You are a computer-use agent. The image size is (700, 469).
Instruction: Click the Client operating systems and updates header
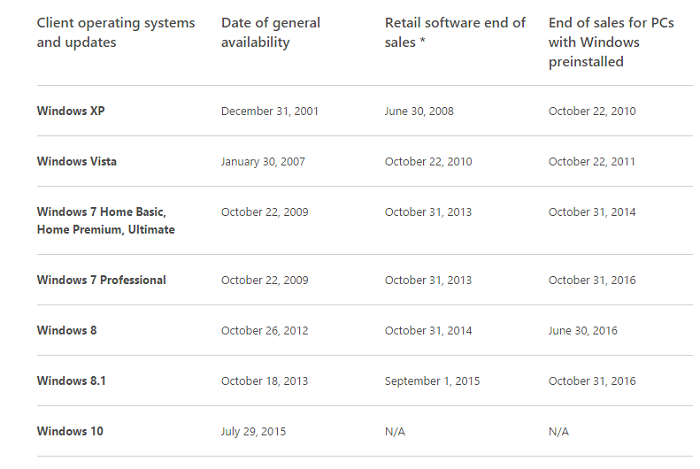(x=116, y=32)
